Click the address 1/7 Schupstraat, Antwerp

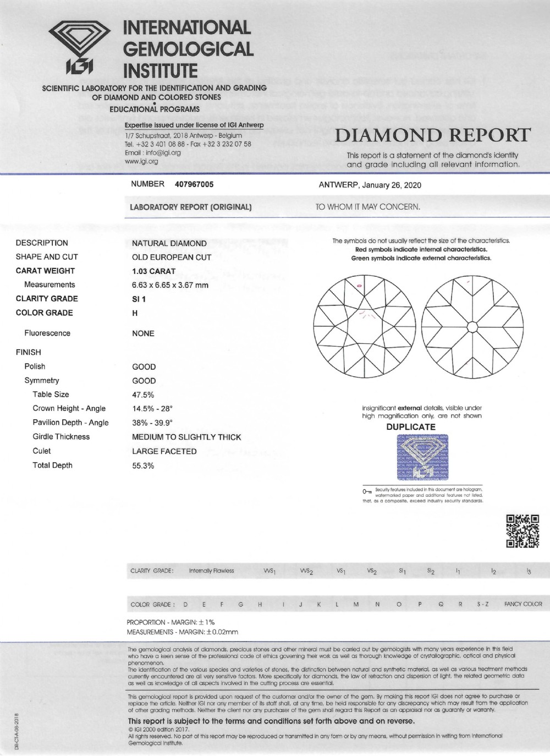tap(183, 135)
